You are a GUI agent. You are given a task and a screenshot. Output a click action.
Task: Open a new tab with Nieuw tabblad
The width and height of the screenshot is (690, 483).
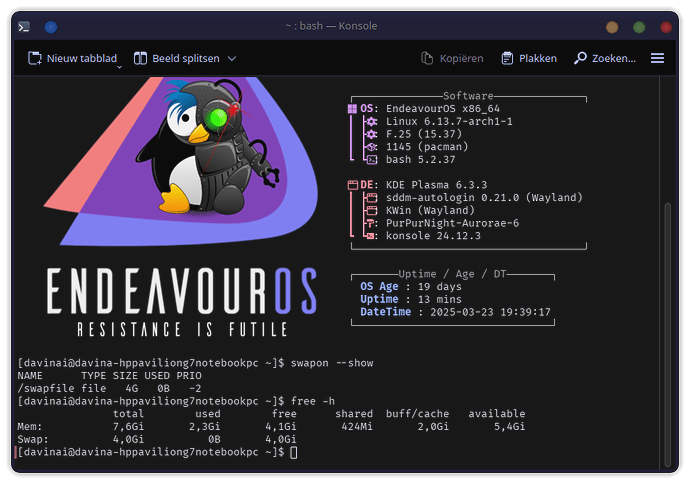73,59
